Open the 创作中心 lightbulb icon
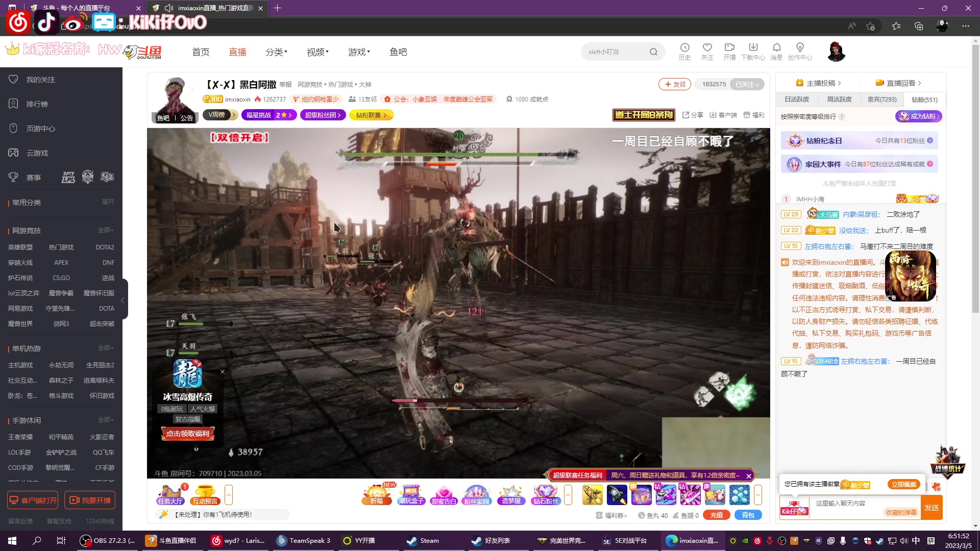The height and width of the screenshot is (551, 980). [800, 51]
